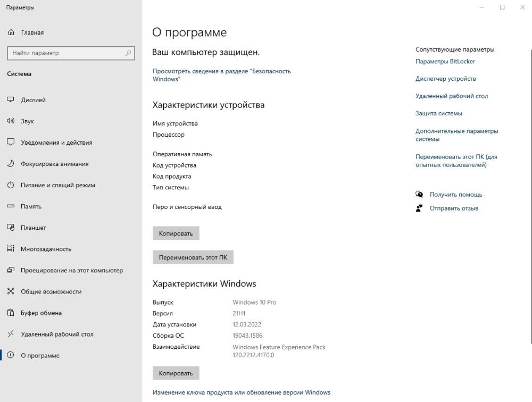Image resolution: width=532 pixels, height=402 pixels.
Task: Open Переименовать этот ПК (для опытных пользователей) link
Action: (456, 161)
